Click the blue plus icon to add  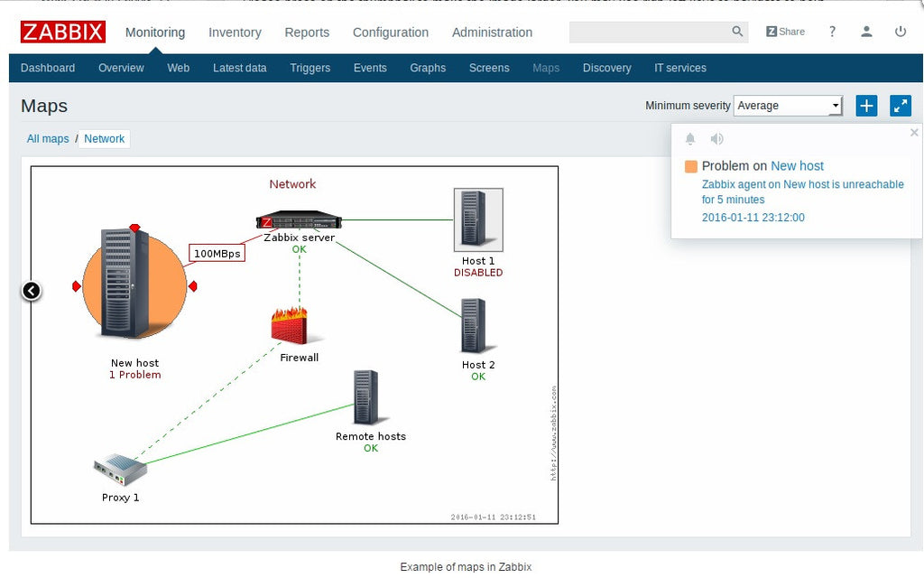click(x=865, y=106)
